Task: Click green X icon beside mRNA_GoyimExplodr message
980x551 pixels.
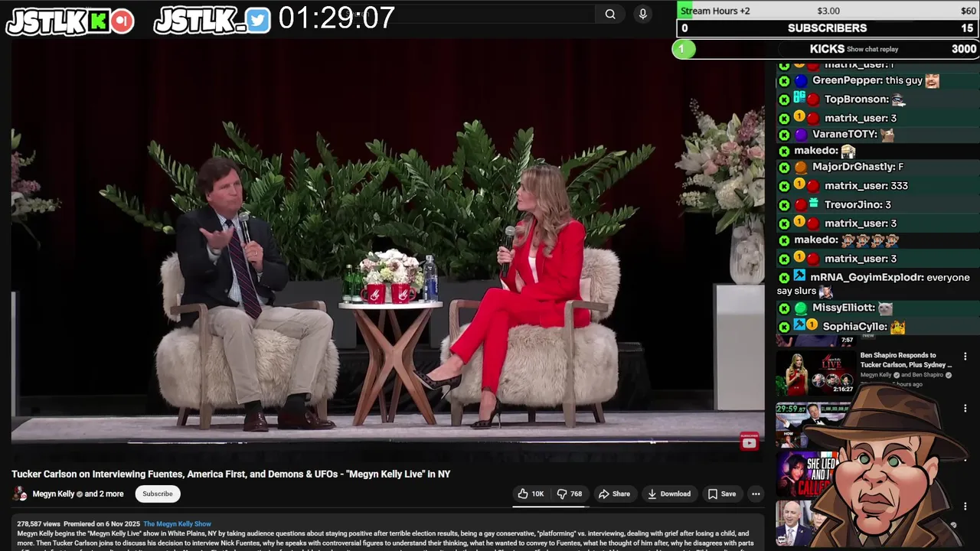Action: [x=784, y=278]
